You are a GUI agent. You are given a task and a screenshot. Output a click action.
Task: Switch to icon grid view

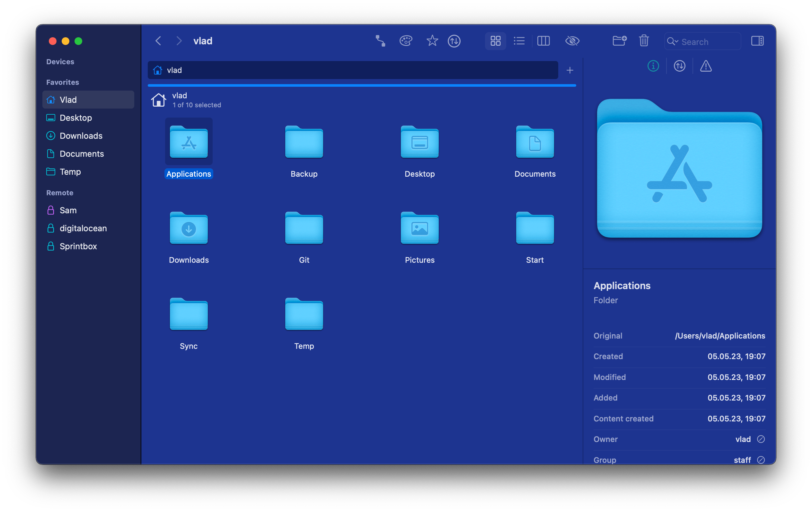click(495, 41)
